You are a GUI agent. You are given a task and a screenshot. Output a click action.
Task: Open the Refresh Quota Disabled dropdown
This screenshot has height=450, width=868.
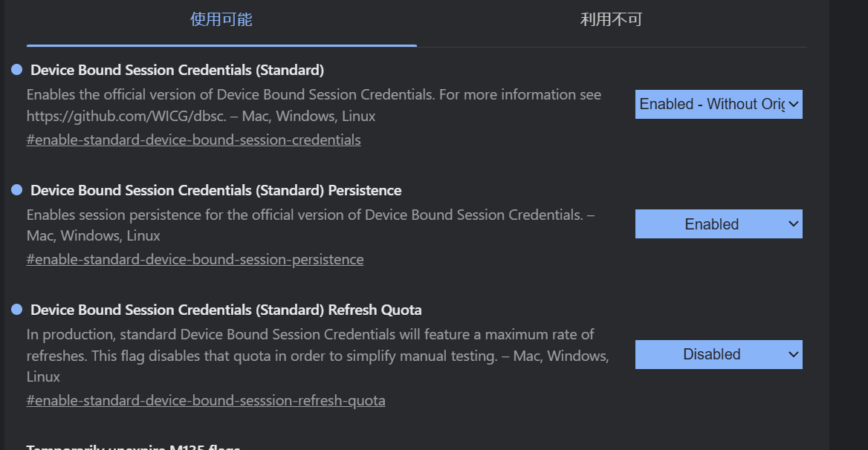coord(712,355)
